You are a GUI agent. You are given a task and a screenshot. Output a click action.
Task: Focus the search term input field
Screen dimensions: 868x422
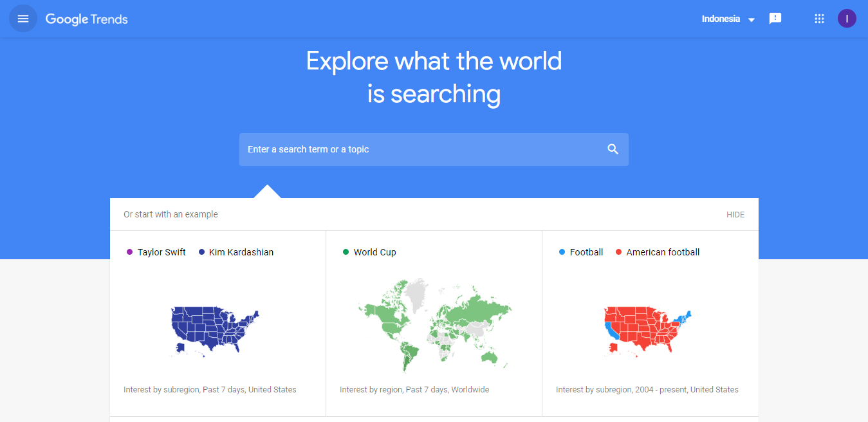pos(434,149)
